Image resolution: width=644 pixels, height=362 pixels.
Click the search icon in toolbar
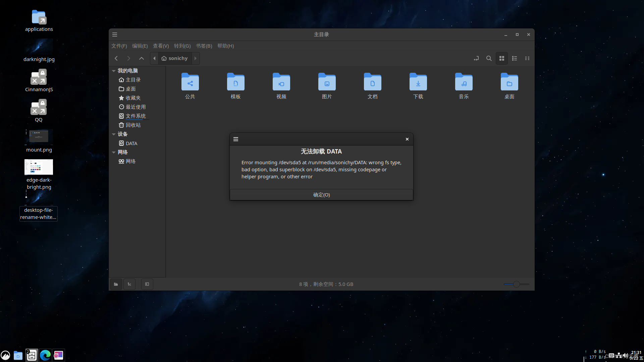(x=489, y=58)
